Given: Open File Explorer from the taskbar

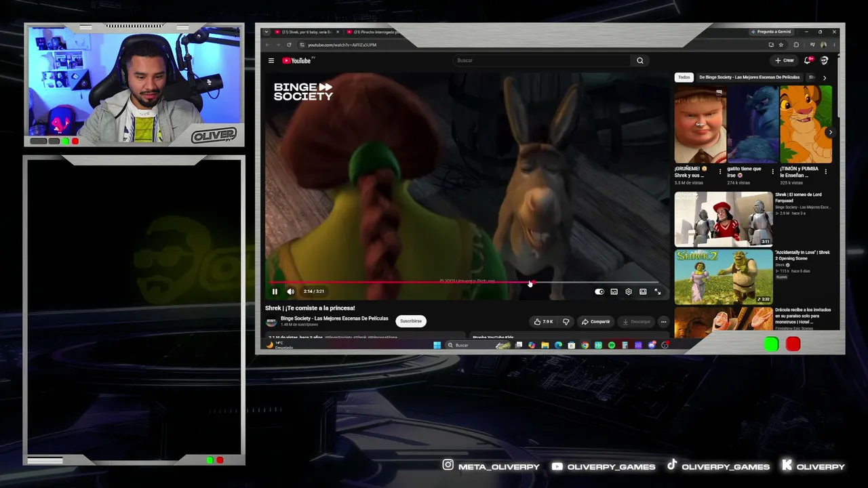Looking at the screenshot, I should tap(545, 345).
